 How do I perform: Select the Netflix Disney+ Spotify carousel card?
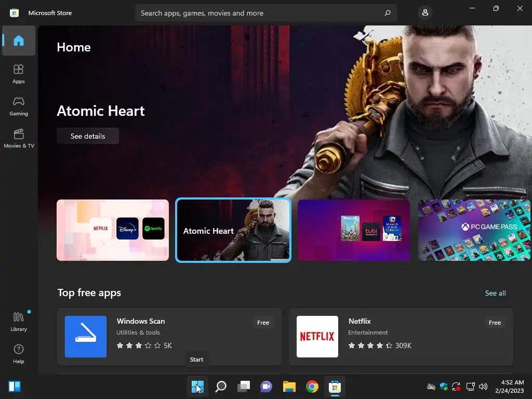113,230
